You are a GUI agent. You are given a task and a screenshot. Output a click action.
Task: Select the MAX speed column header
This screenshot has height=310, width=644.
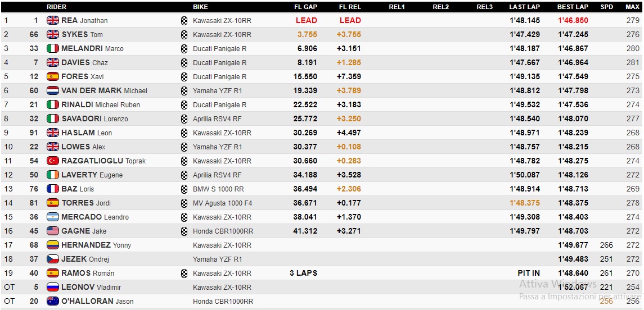coord(632,7)
